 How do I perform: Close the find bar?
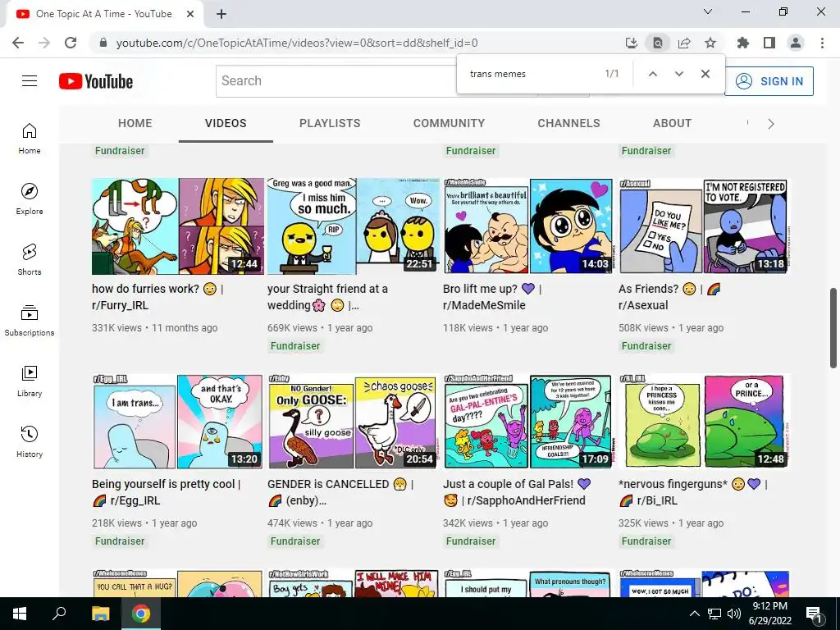(x=705, y=74)
